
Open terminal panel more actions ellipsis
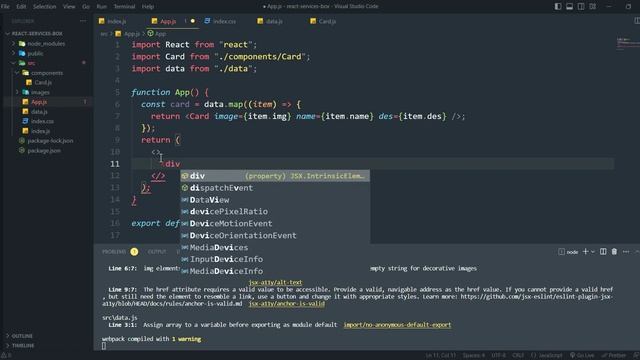pyautogui.click(x=626, y=252)
